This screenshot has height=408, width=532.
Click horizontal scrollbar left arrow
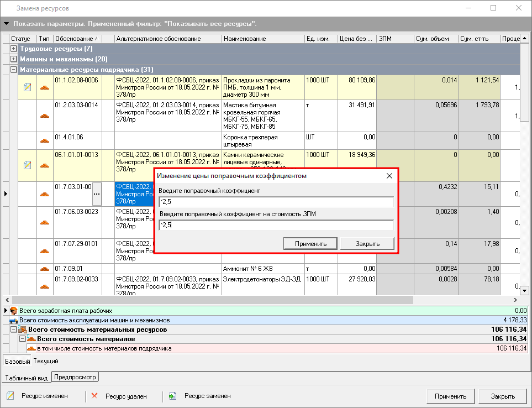tap(7, 300)
